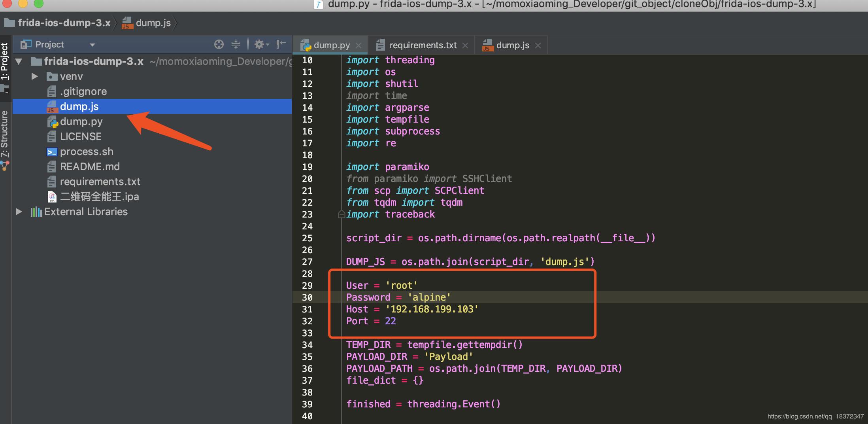
Task: Click the from scp import SCPClient line
Action: click(x=415, y=191)
